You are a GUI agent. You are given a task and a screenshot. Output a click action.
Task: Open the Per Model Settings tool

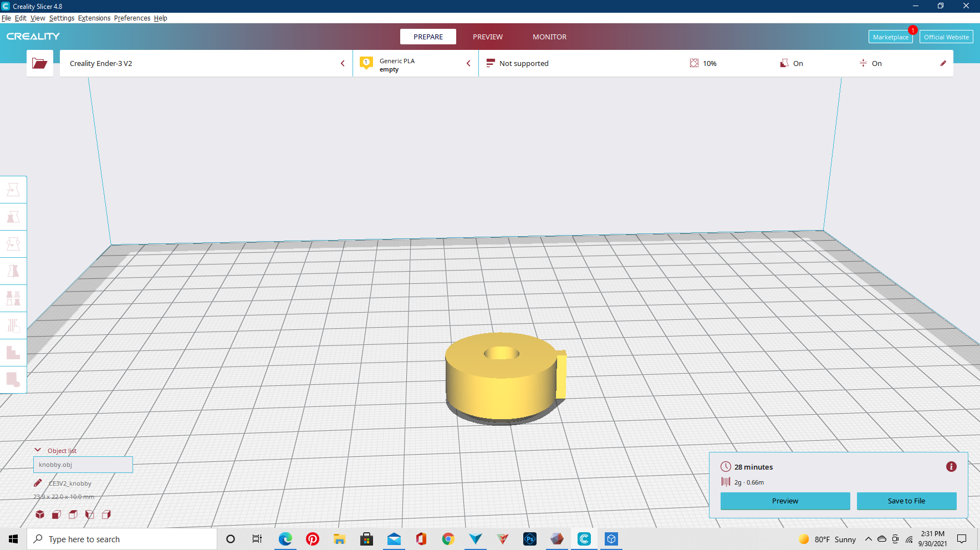coord(13,298)
